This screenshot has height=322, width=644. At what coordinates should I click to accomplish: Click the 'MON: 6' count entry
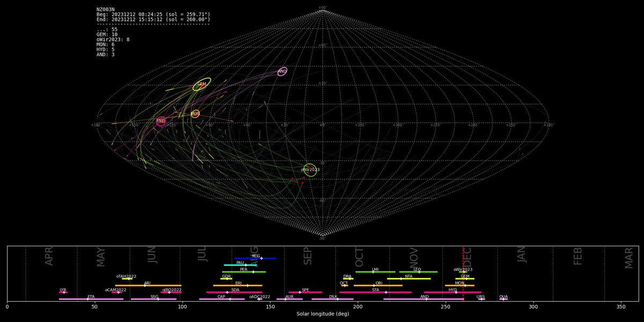pyautogui.click(x=105, y=44)
